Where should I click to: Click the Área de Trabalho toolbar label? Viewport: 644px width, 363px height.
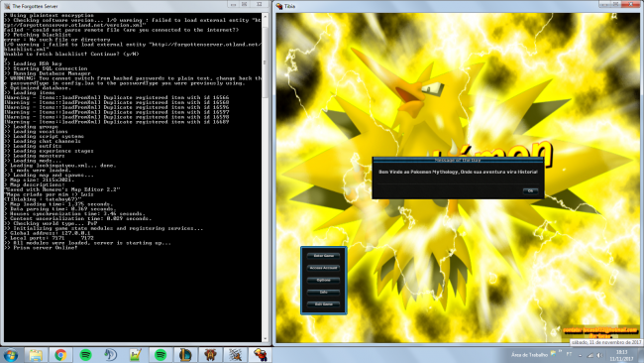529,355
